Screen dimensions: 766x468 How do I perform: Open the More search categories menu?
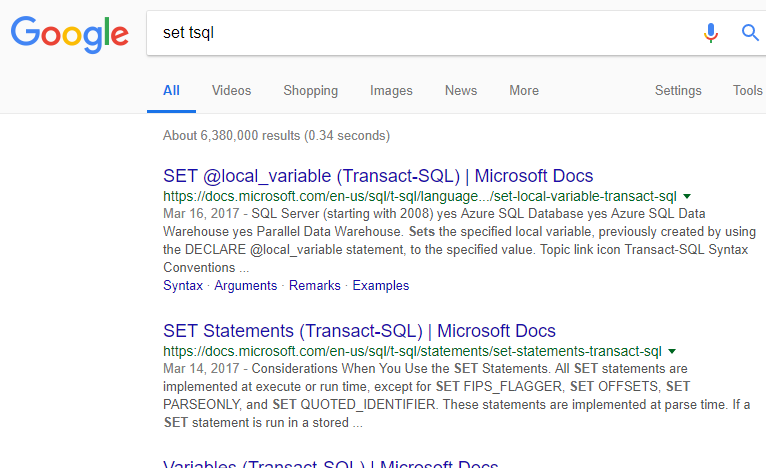click(x=524, y=90)
